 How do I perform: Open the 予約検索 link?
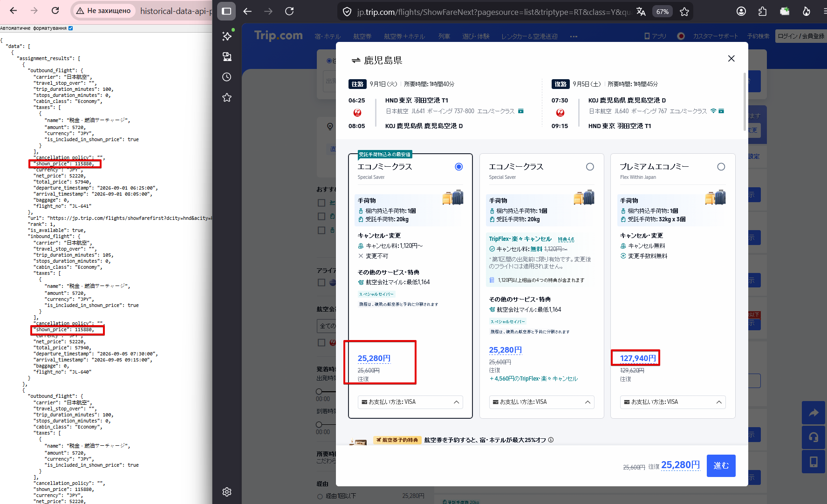point(759,36)
